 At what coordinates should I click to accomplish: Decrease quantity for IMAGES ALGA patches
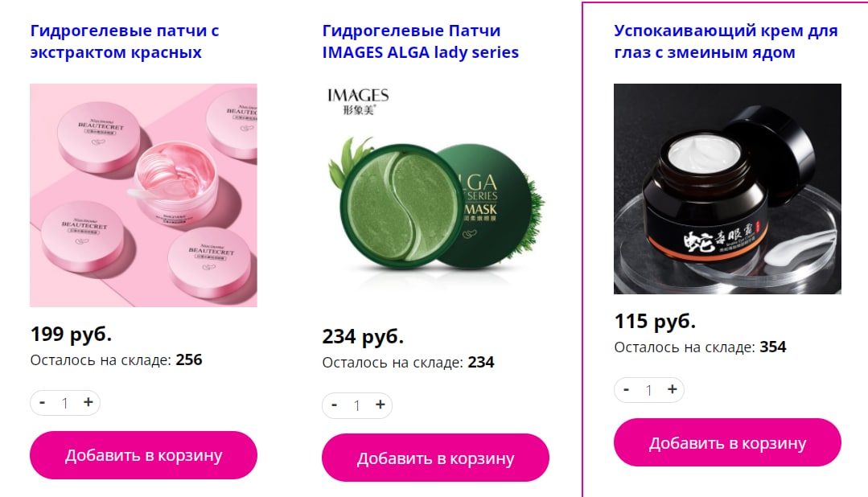[x=335, y=405]
